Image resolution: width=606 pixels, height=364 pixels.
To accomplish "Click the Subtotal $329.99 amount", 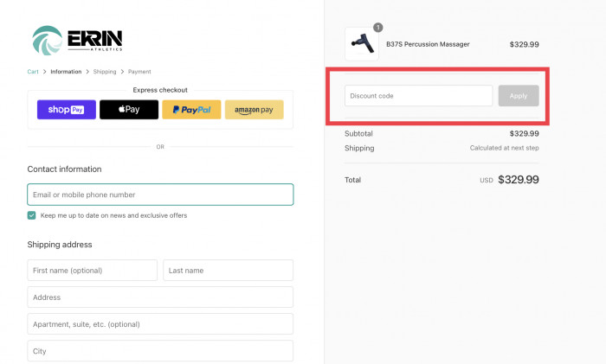I will (x=524, y=133).
